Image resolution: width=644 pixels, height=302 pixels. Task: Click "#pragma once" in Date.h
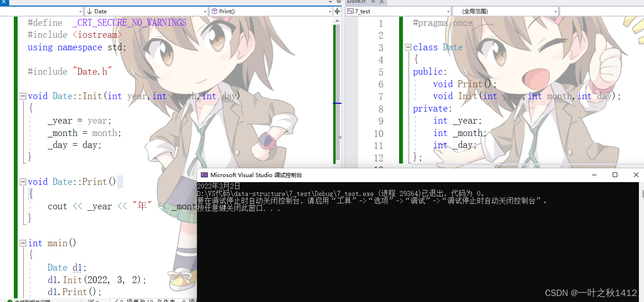(x=443, y=23)
